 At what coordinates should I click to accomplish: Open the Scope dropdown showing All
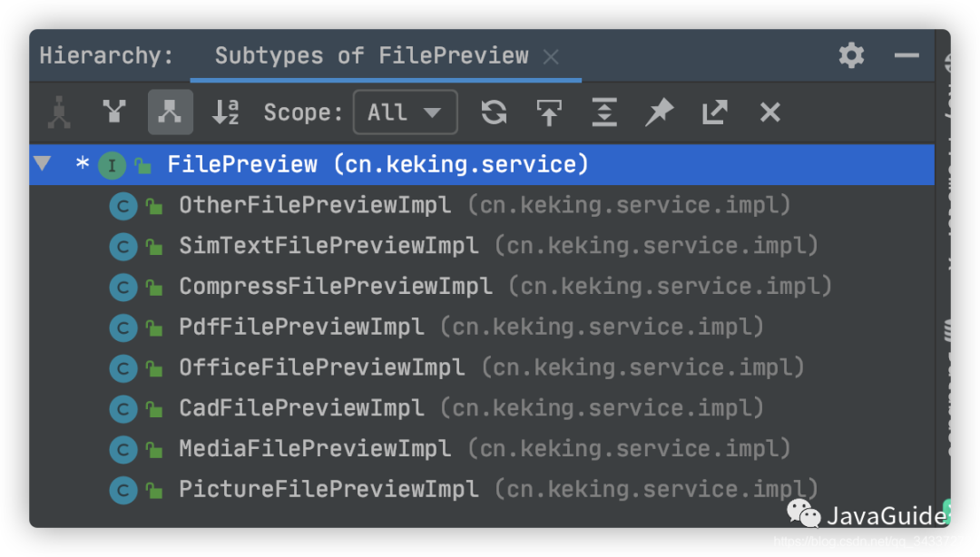point(405,112)
